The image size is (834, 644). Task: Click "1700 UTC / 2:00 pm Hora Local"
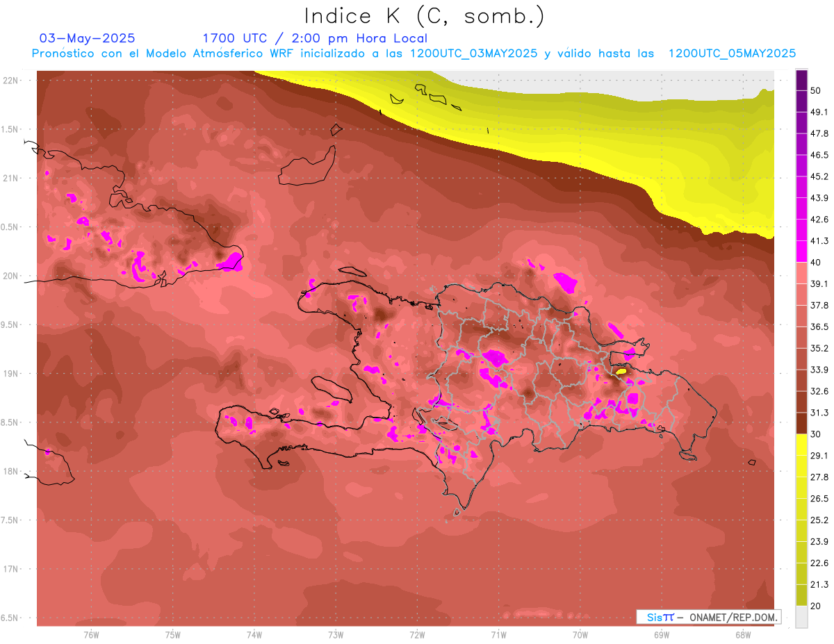[x=315, y=38]
